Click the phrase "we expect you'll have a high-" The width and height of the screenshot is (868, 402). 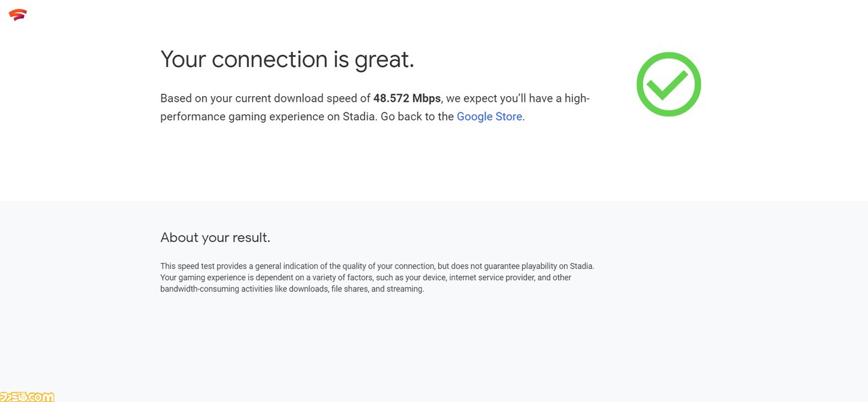pyautogui.click(x=518, y=98)
